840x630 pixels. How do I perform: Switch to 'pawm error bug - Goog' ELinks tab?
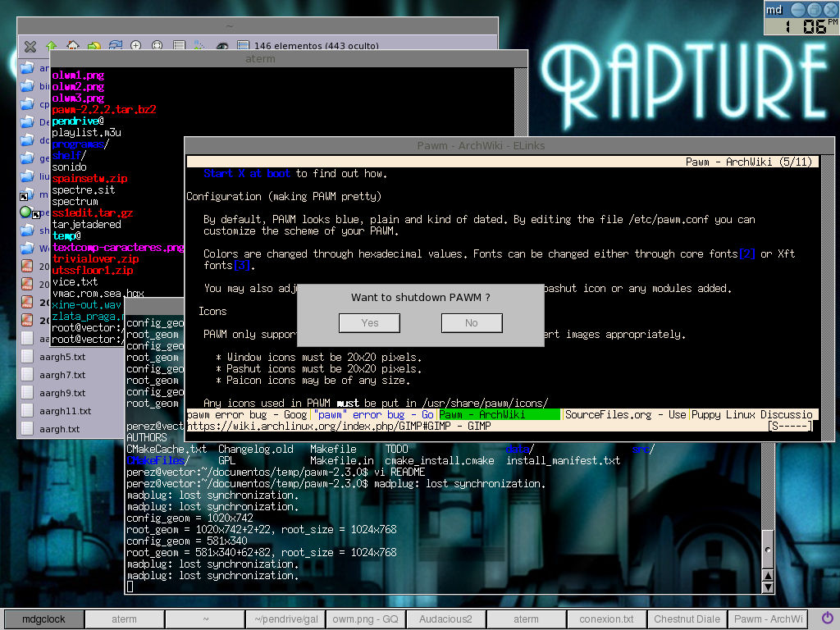coord(247,414)
